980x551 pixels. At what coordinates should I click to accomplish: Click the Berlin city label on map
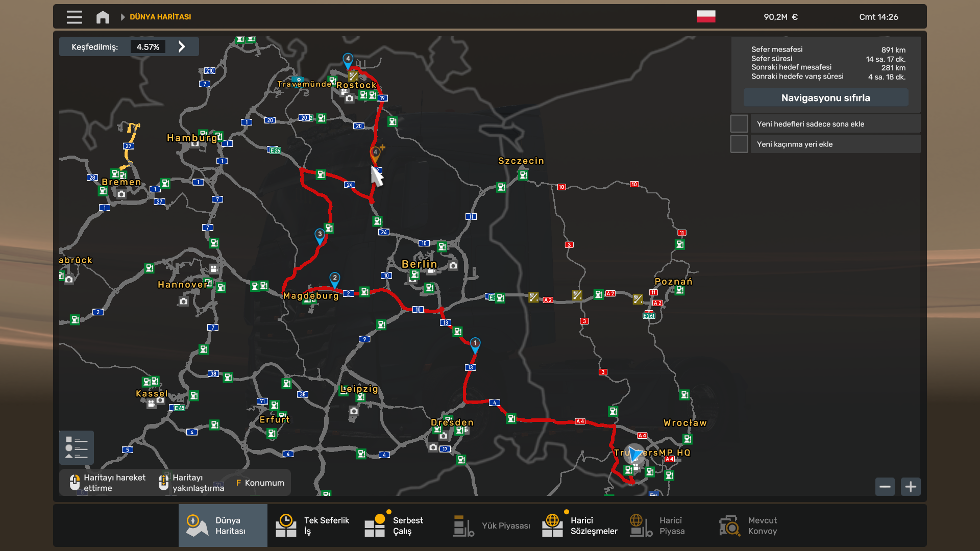point(419,264)
